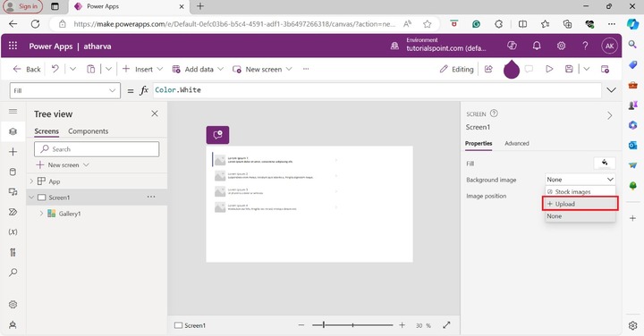Open the help question mark
This screenshot has height=336, width=644.
tap(585, 46)
